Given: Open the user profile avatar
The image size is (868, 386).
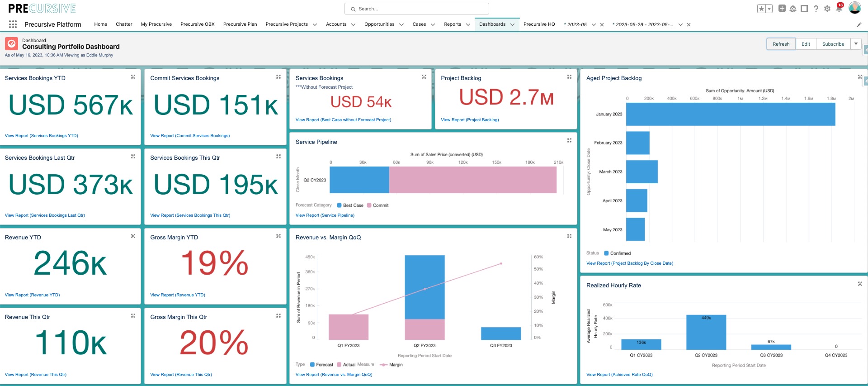Looking at the screenshot, I should coord(855,8).
